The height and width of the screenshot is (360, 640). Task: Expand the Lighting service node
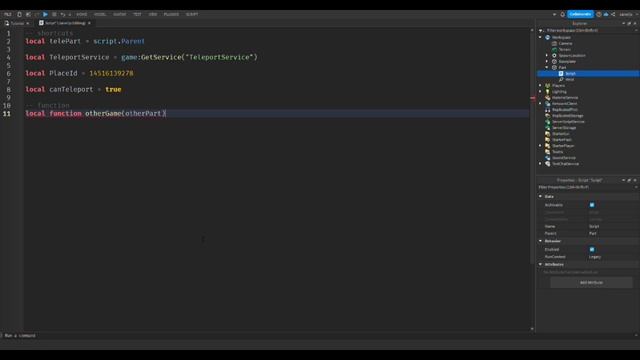(540, 91)
